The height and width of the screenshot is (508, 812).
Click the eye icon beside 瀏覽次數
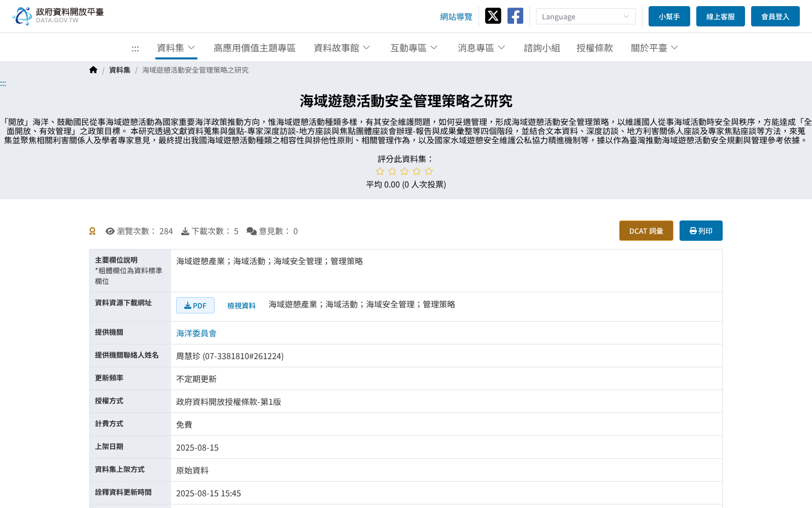tap(110, 231)
